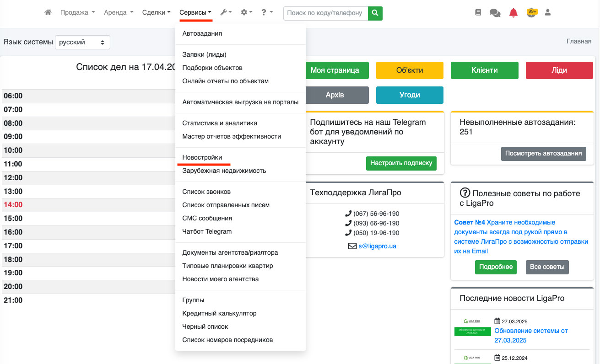The image size is (600, 364).
Task: Open the s@ligapro.ua email link
Action: tap(377, 246)
